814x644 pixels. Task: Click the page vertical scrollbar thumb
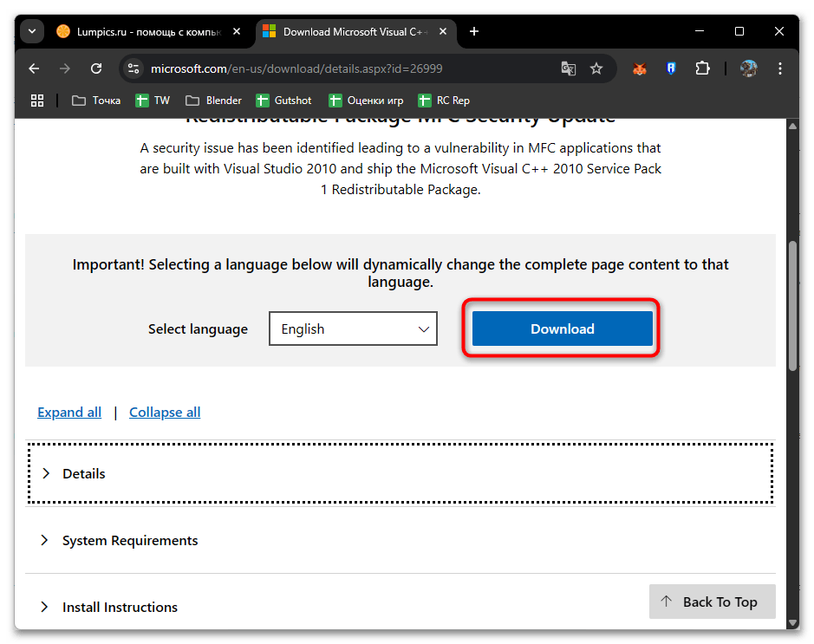792,306
